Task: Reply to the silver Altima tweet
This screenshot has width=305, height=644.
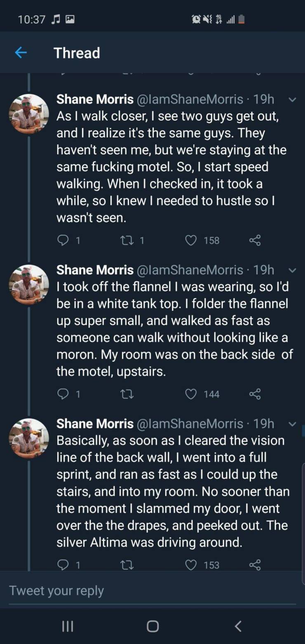Action: (63, 565)
